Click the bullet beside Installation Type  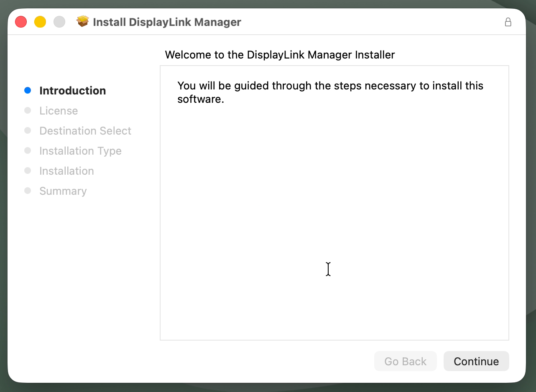coord(28,150)
